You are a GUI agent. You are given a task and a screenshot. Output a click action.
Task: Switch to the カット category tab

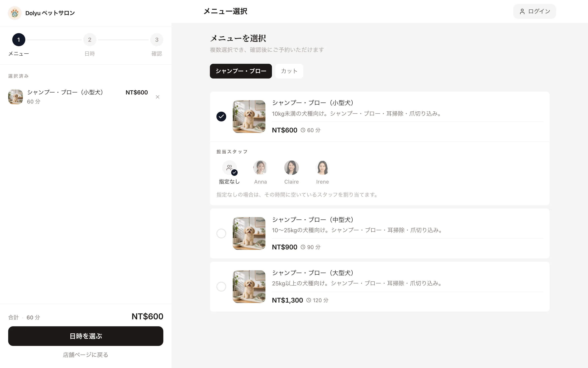click(289, 71)
